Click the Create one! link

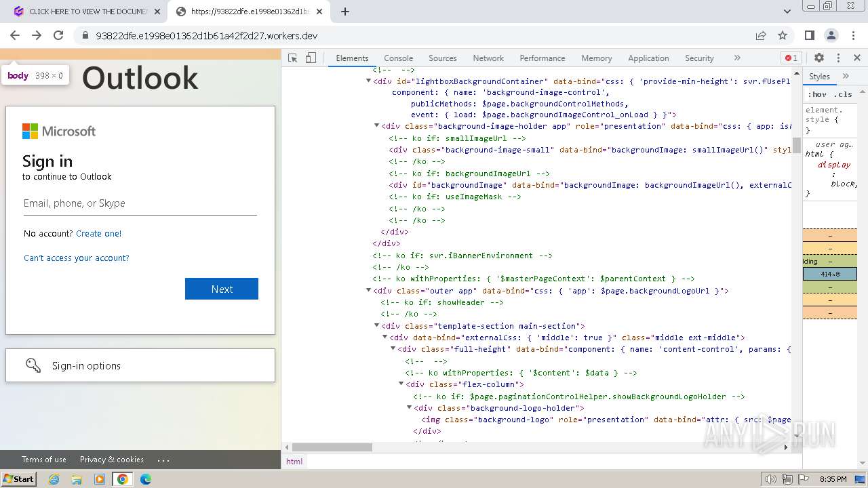coord(99,233)
